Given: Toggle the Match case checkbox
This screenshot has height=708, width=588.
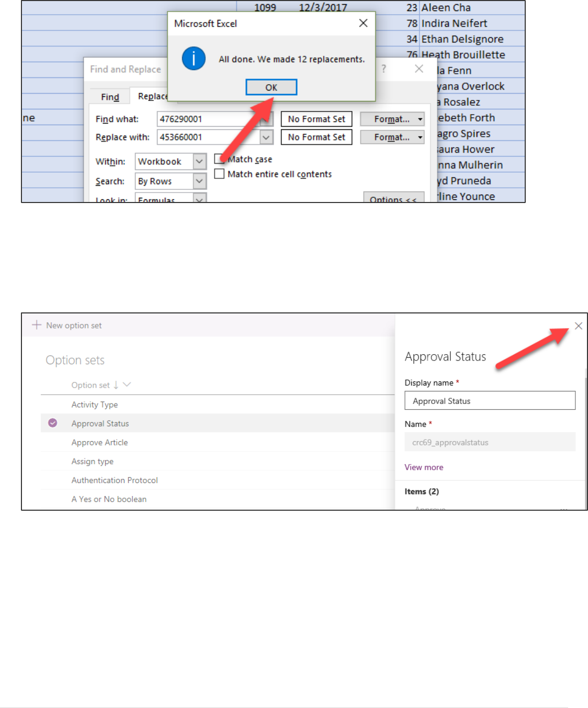Looking at the screenshot, I should coord(220,159).
